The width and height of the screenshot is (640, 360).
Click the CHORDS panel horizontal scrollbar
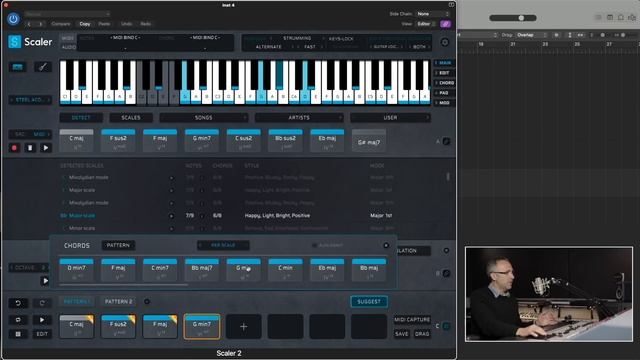pyautogui.click(x=124, y=285)
